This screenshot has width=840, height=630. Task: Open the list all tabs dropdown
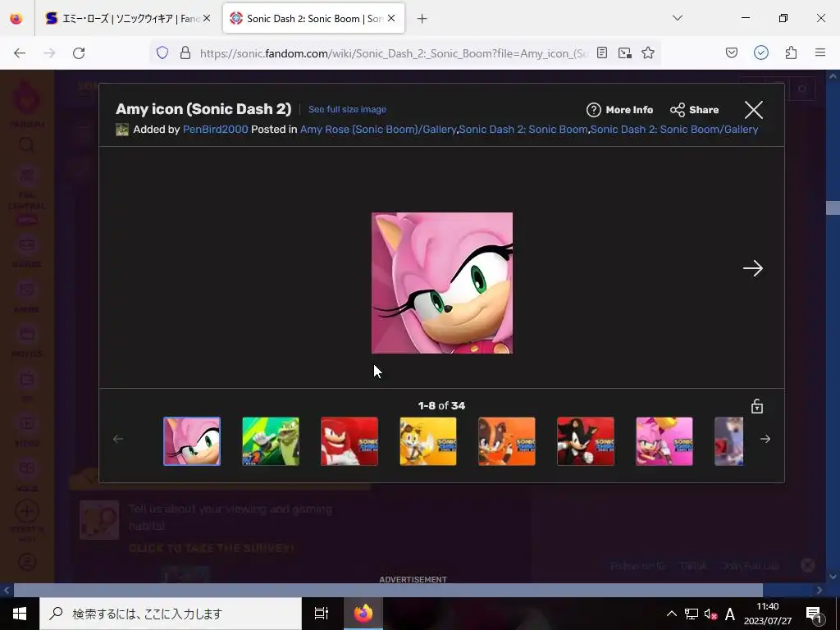coord(677,18)
